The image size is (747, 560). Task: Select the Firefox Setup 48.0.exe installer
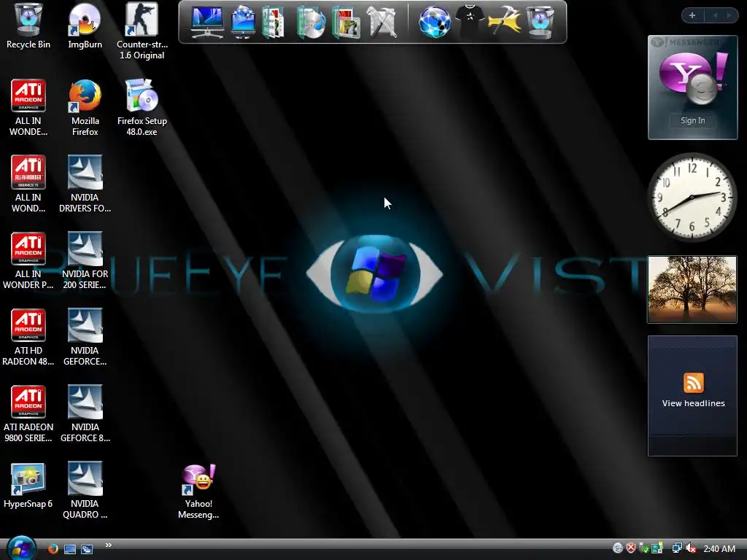pyautogui.click(x=142, y=108)
